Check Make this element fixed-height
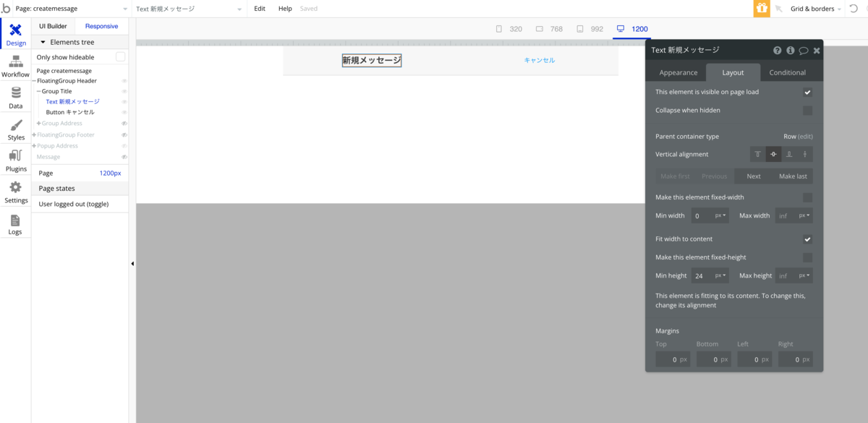868x423 pixels. pos(807,257)
